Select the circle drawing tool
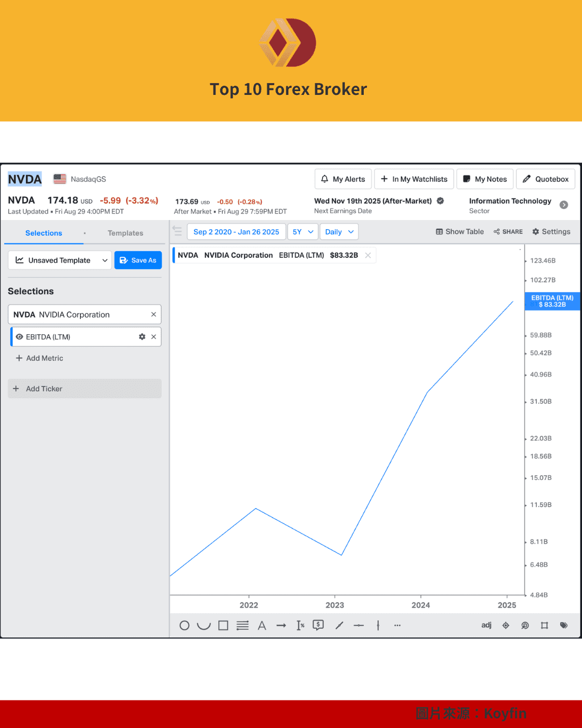 (184, 626)
